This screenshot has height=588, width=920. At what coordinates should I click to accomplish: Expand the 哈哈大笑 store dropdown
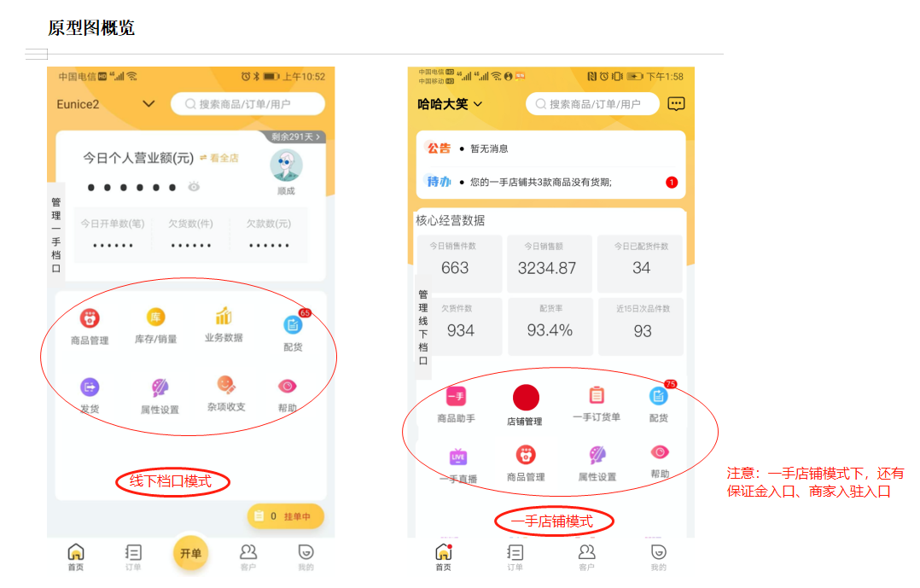tap(478, 104)
